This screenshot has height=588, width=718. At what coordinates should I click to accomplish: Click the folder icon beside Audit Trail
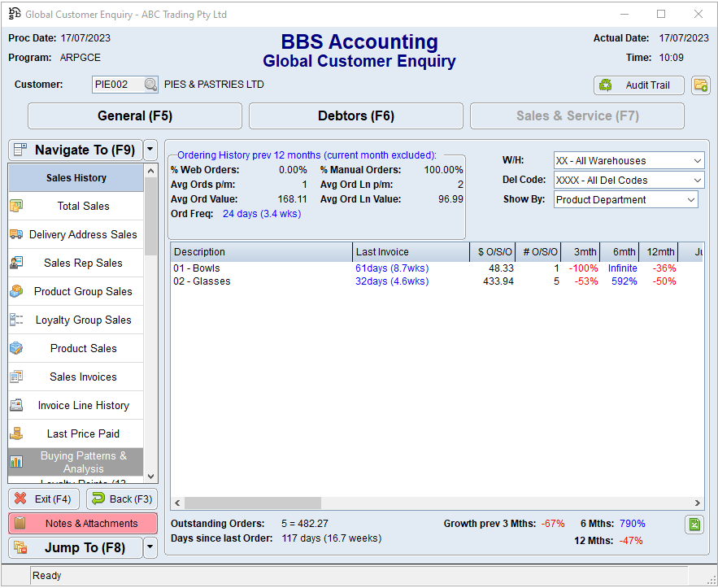click(x=700, y=85)
